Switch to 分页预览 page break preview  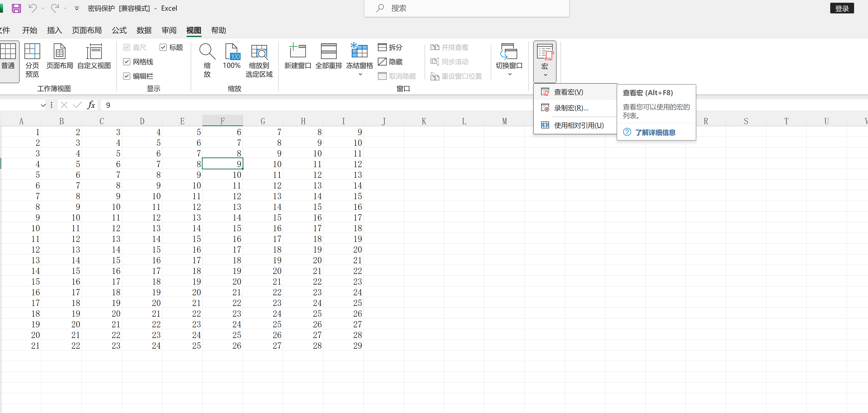(32, 61)
